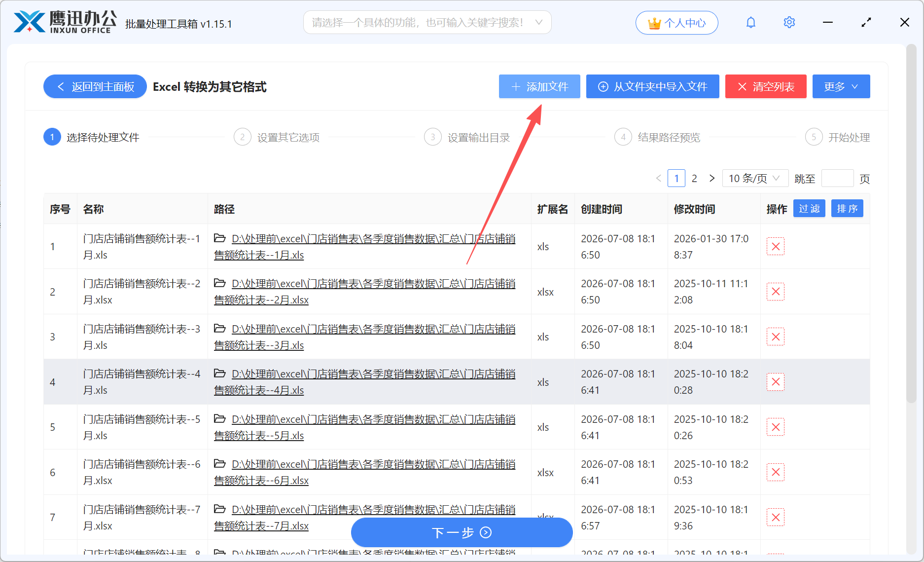Open folder icon for 1月.xls path
This screenshot has width=924, height=562.
220,238
